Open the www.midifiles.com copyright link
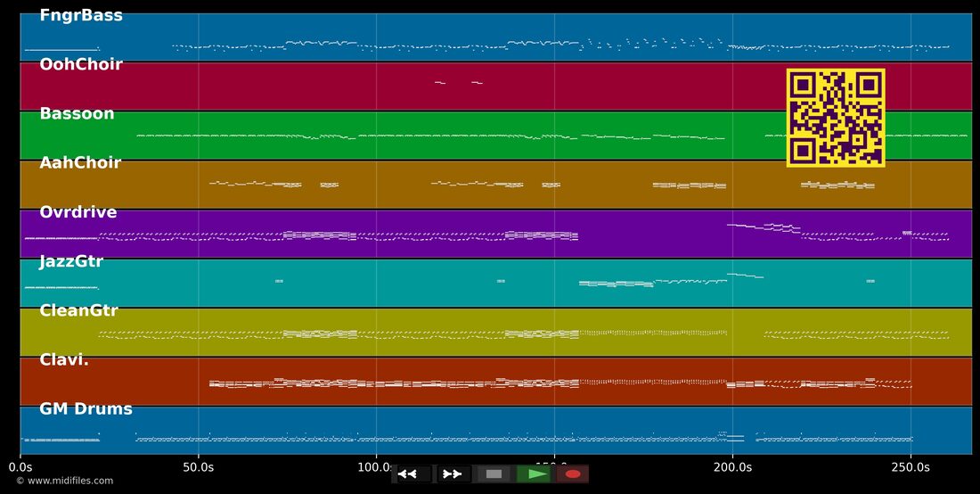 click(x=65, y=481)
